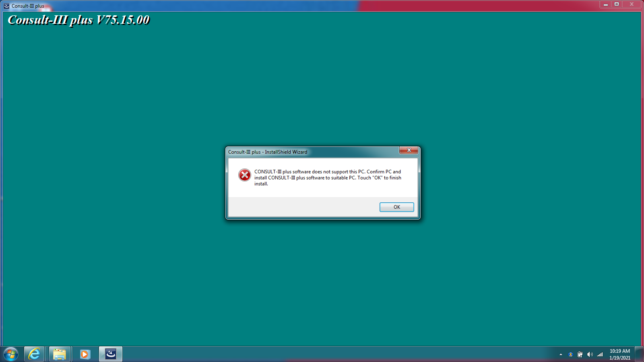Open the Windows Start menu
Viewport: 644px width, 362px height.
coord(11,354)
